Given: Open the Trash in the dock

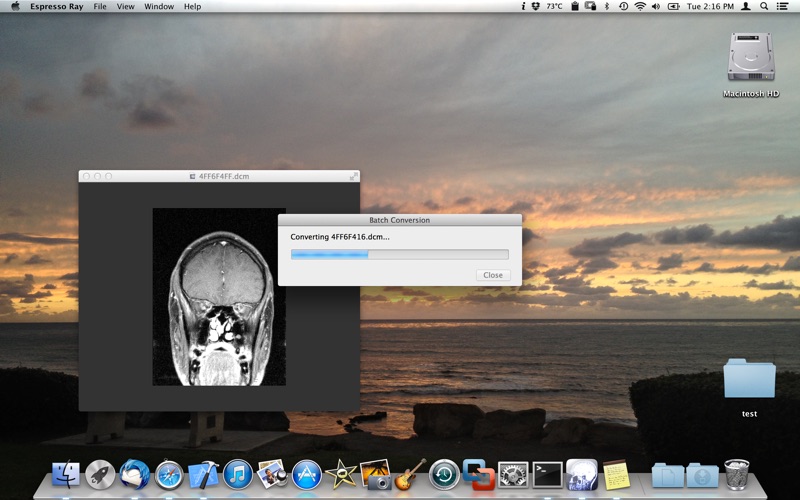Looking at the screenshot, I should 737,474.
